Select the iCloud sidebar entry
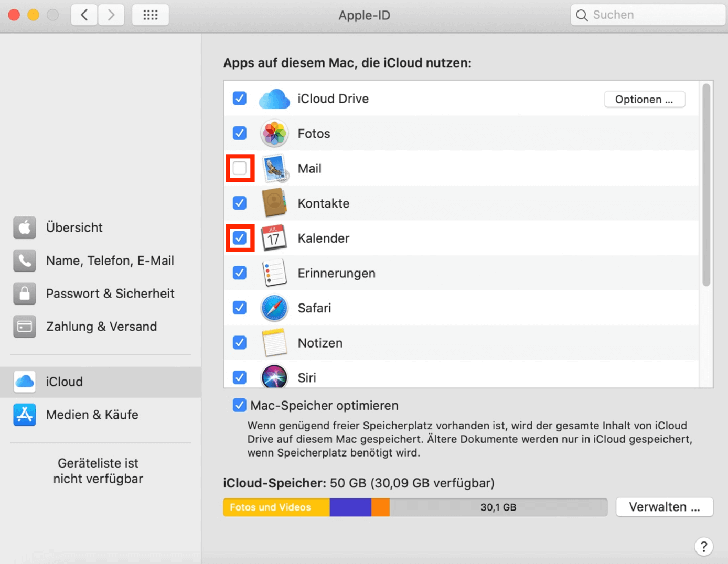 (x=101, y=382)
